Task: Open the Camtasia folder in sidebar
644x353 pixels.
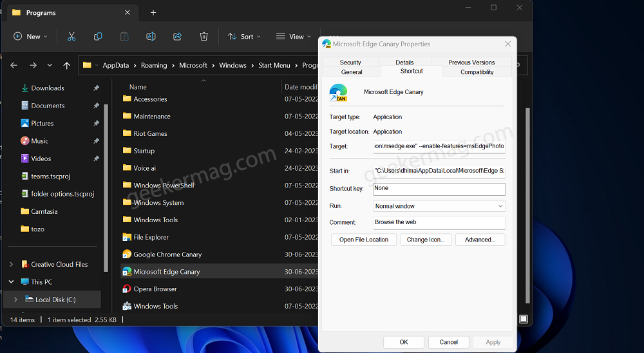Action: (x=44, y=212)
